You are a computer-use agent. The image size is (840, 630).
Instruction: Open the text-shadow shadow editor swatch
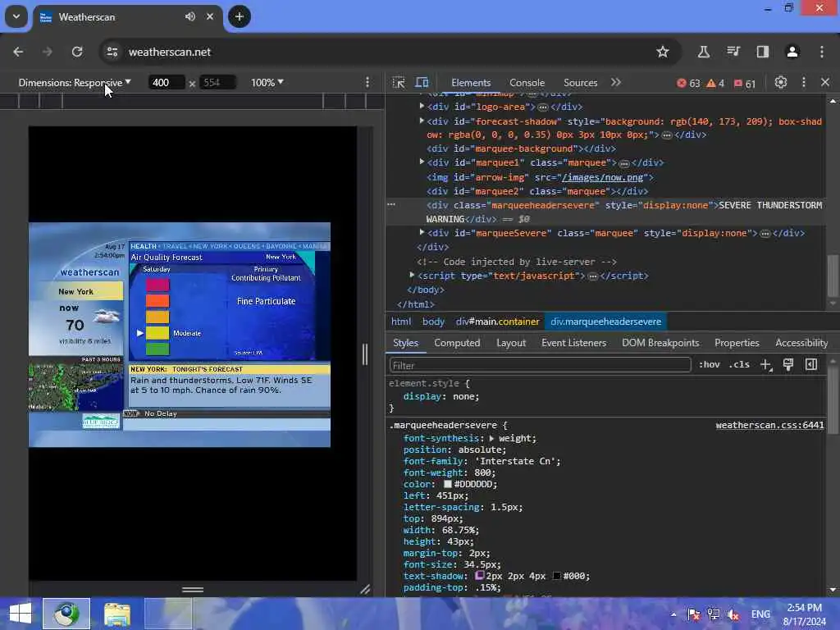click(x=479, y=575)
